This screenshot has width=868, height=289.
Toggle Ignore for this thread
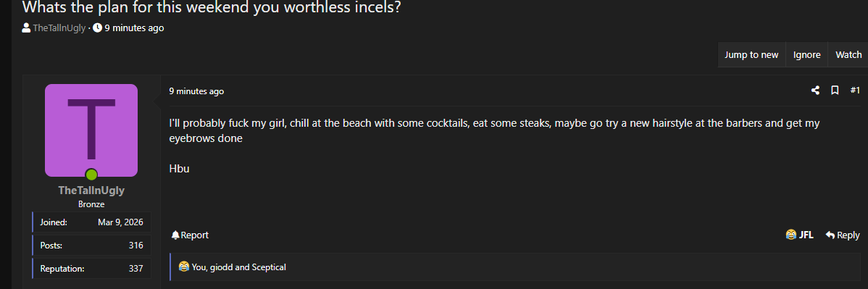(806, 55)
